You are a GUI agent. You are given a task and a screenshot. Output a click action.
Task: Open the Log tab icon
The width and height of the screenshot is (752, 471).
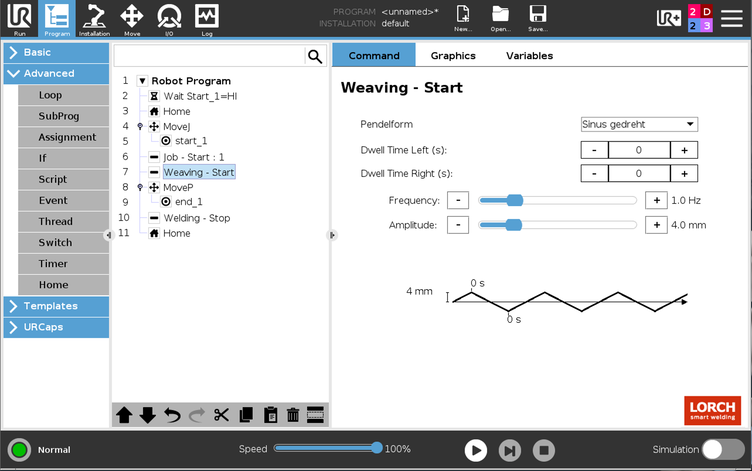206,19
